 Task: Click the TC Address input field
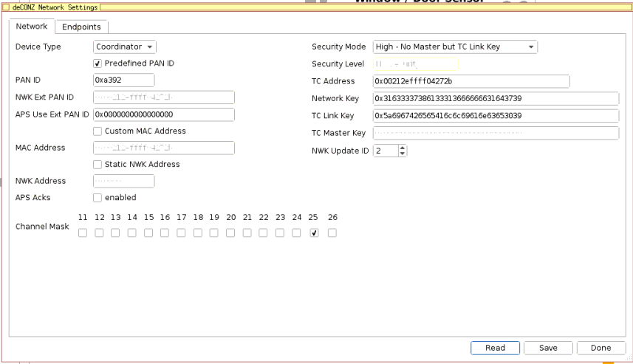point(471,81)
